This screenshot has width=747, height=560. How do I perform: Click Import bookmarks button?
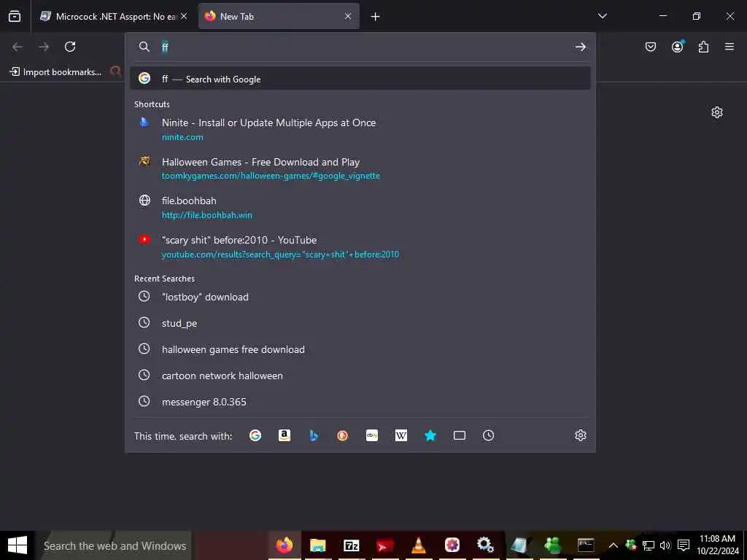(55, 72)
